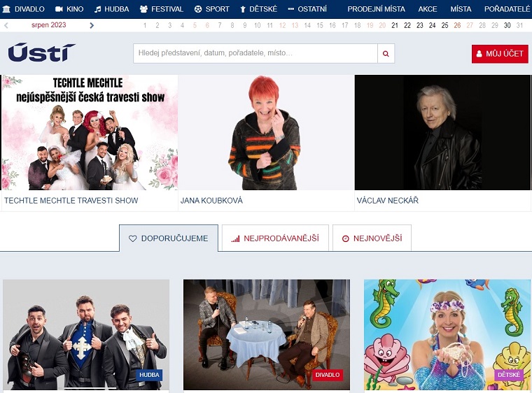Select day 1 in the calendar strip
Viewport: 532px width, 393px height.
145,25
